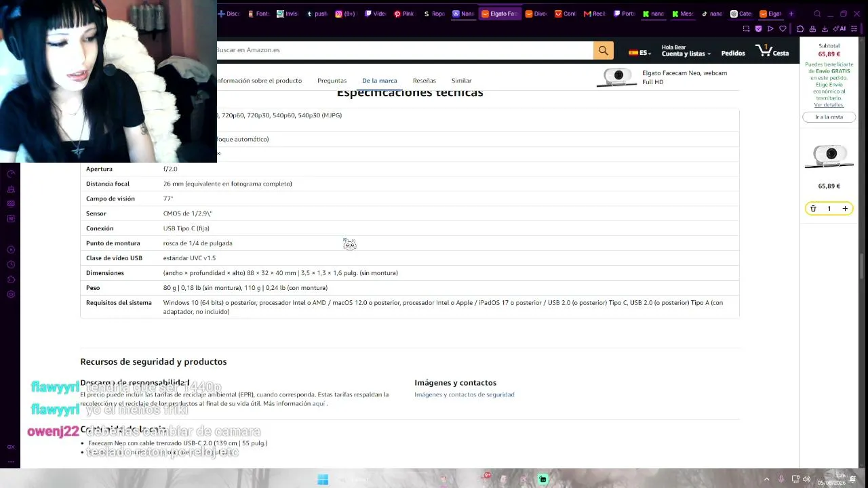Click the Amazon search magnifier button
Screen dimensions: 868x488
click(x=603, y=50)
